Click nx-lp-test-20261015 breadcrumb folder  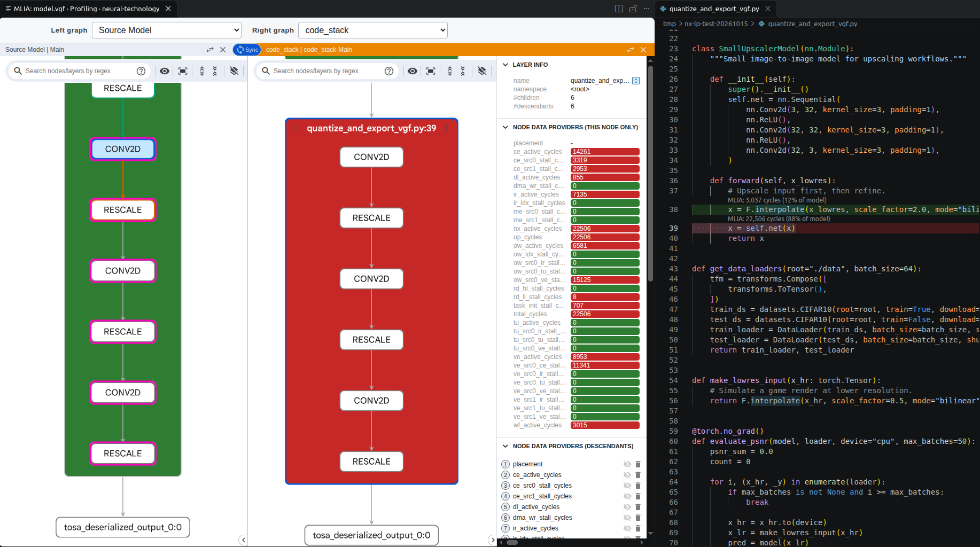716,24
